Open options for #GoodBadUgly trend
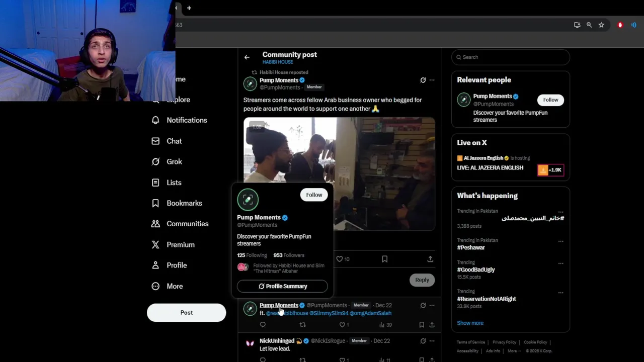 coord(560,263)
